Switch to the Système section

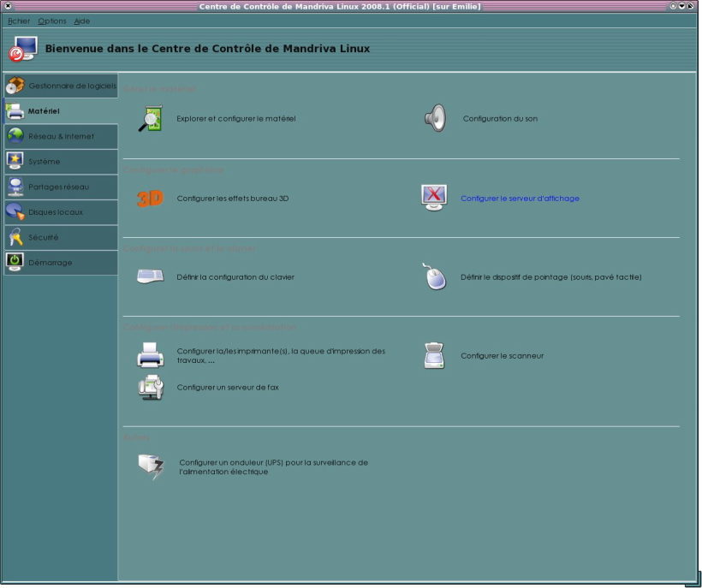(x=62, y=161)
